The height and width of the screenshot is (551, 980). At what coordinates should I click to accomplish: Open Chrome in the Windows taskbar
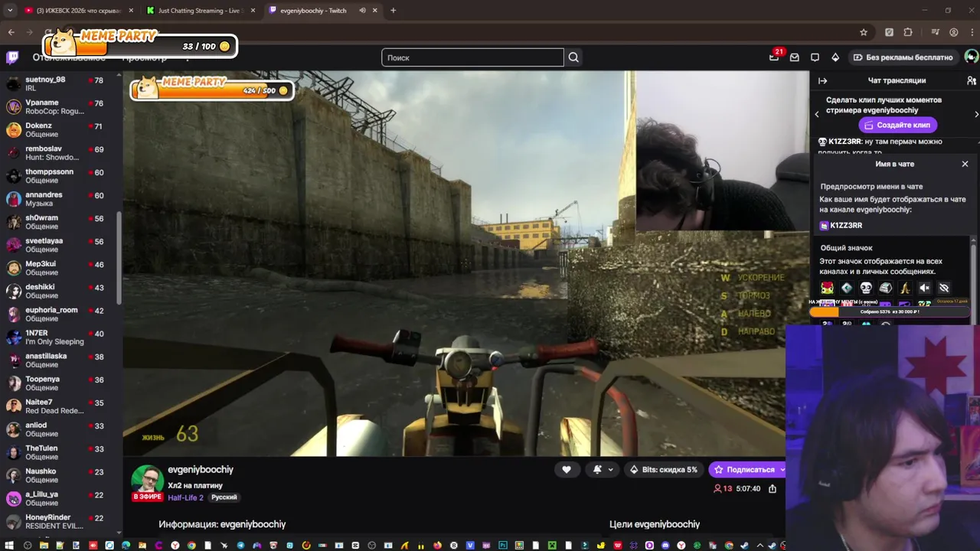click(191, 545)
